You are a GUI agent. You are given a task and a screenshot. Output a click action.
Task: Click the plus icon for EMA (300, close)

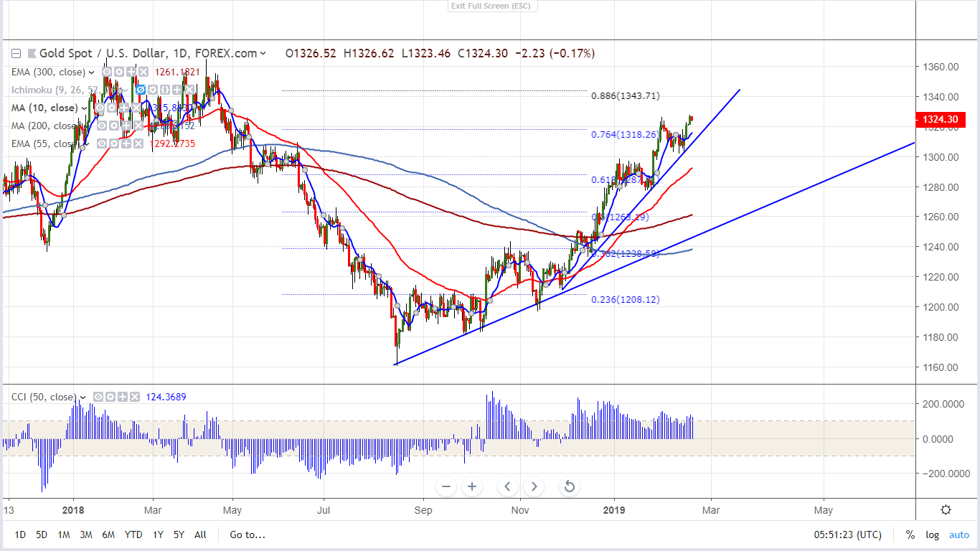point(131,72)
